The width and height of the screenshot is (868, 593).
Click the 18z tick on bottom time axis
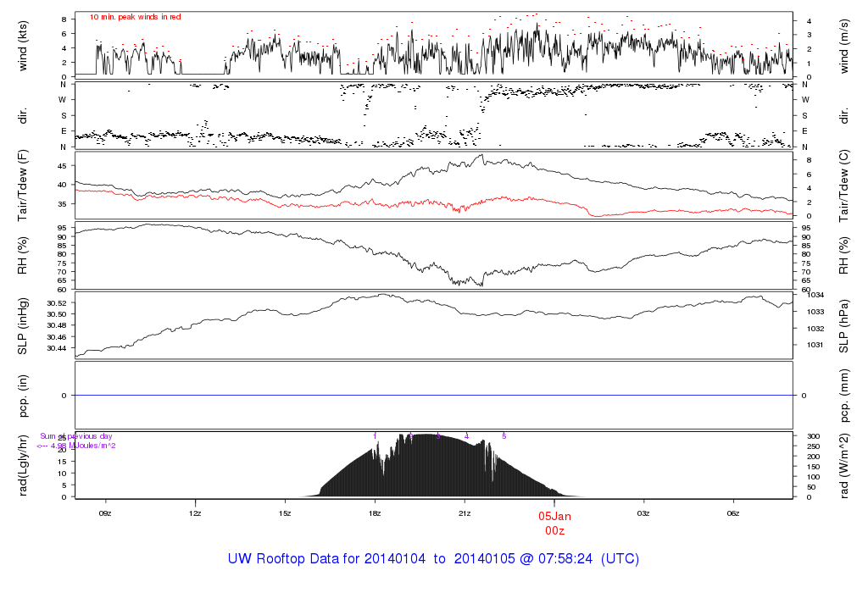tap(375, 513)
